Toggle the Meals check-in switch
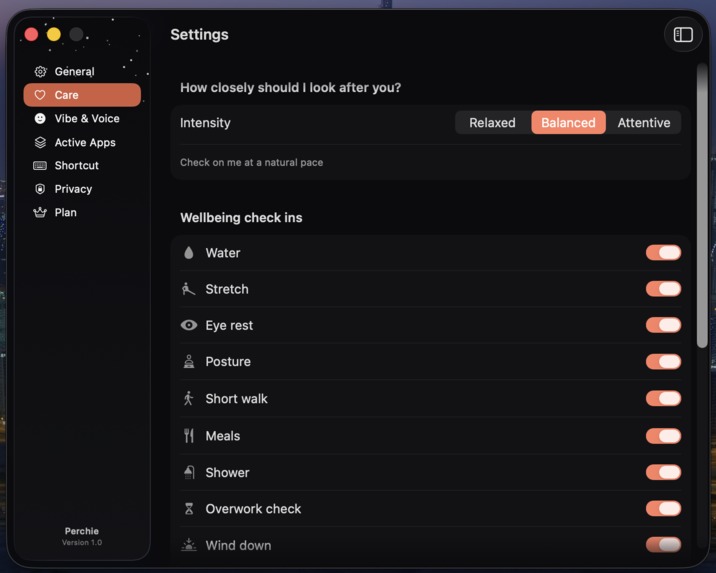 pos(663,436)
